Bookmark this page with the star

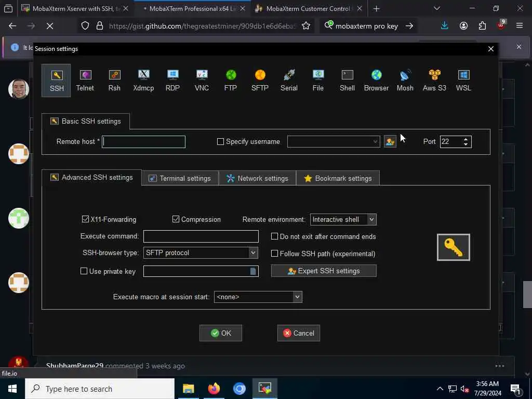(305, 26)
